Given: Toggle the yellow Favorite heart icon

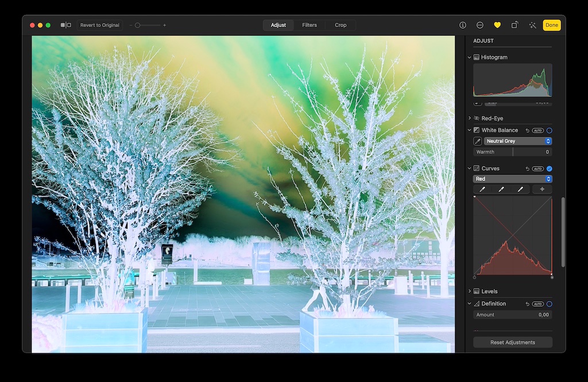Looking at the screenshot, I should coord(497,25).
